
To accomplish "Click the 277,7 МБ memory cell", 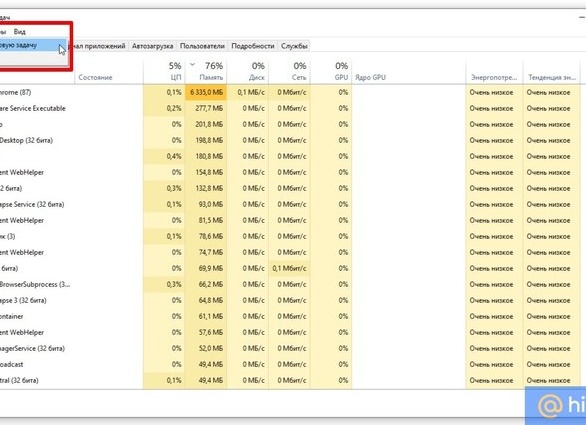I will (206, 108).
